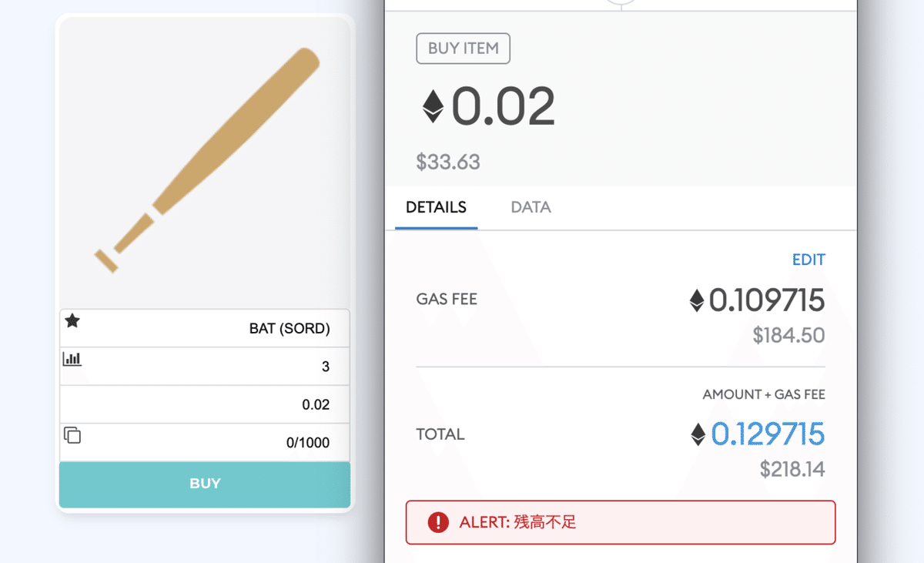Click the 0.02 price row in the item card

point(205,404)
